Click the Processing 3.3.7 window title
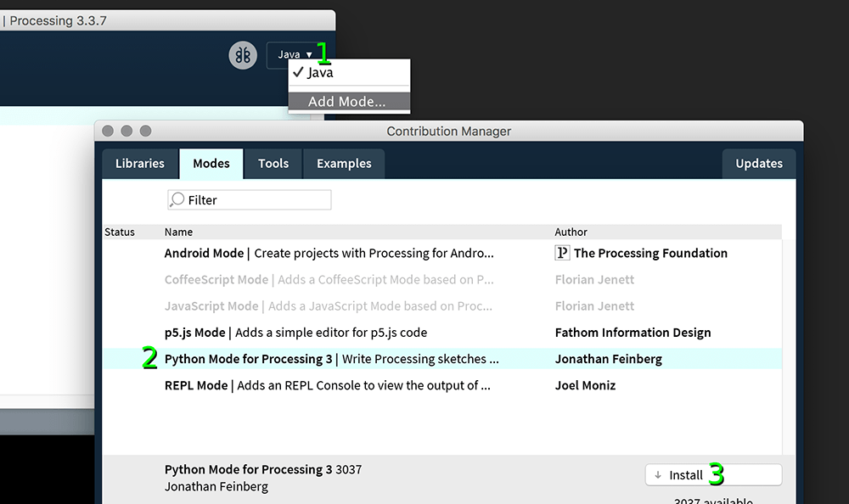 [58, 20]
